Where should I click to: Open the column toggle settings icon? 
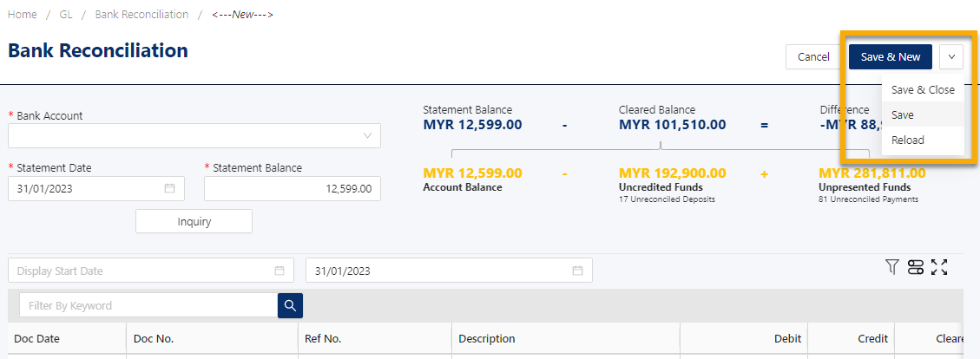916,267
